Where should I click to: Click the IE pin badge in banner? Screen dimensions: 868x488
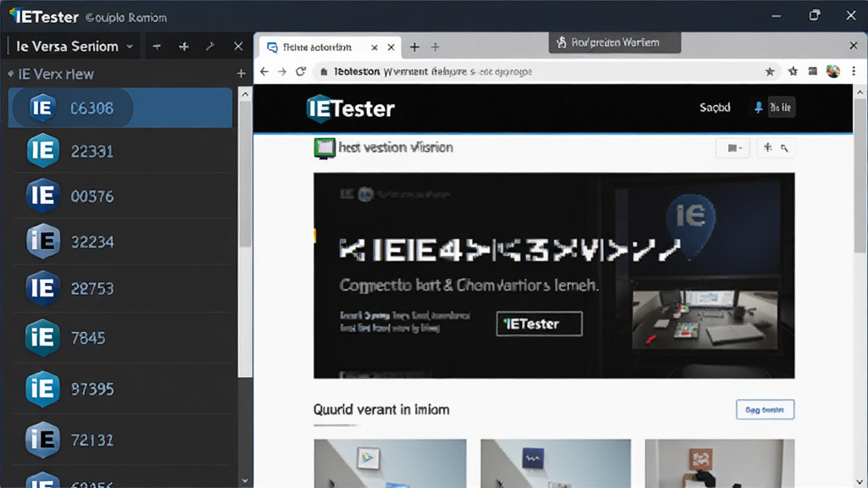(691, 227)
